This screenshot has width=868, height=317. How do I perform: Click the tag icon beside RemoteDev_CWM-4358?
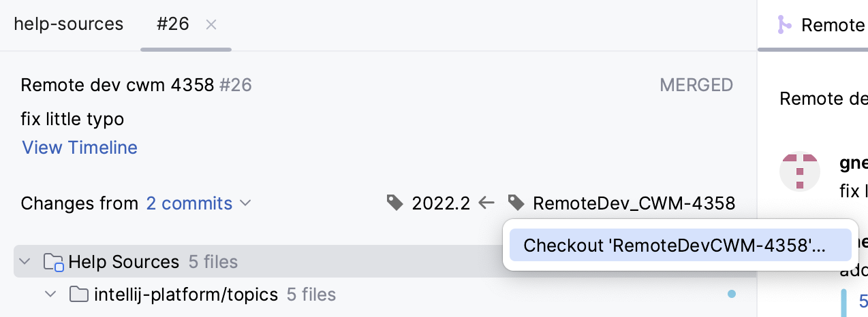point(516,203)
